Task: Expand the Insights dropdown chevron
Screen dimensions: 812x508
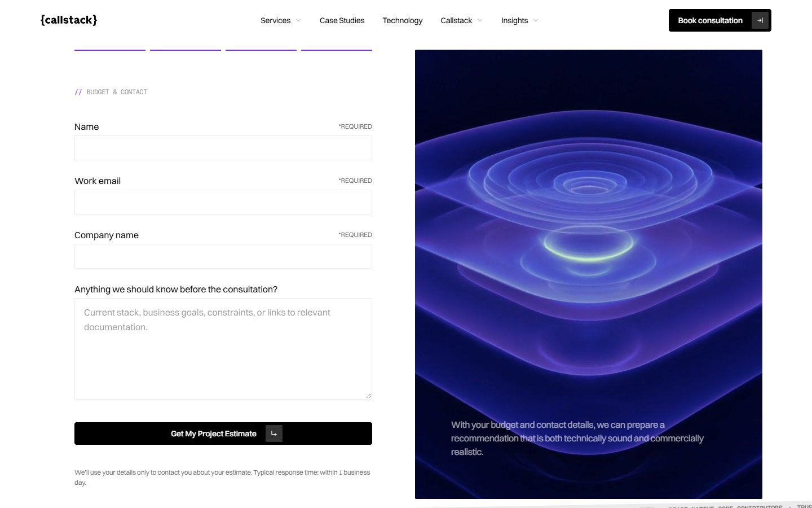Action: 536,21
